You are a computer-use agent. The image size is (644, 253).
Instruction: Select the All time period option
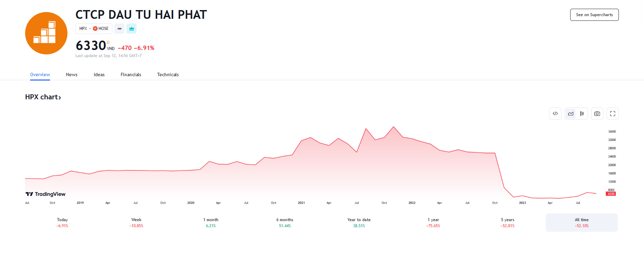tap(581, 222)
